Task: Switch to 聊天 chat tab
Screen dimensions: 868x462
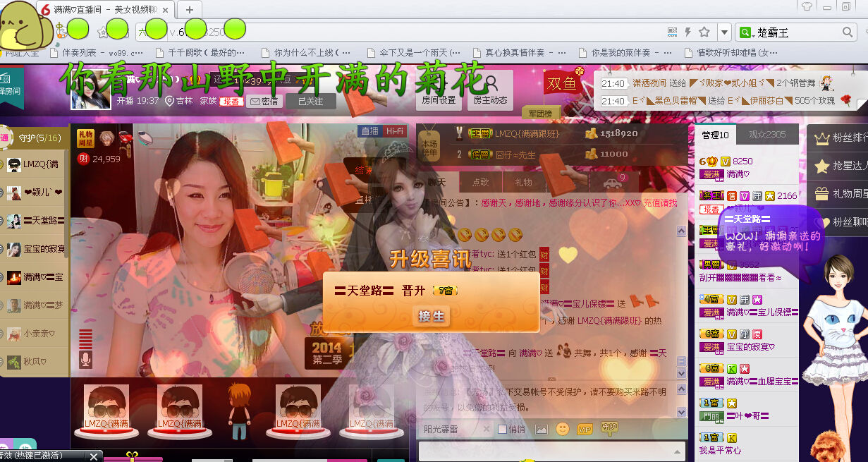Action: 436,182
